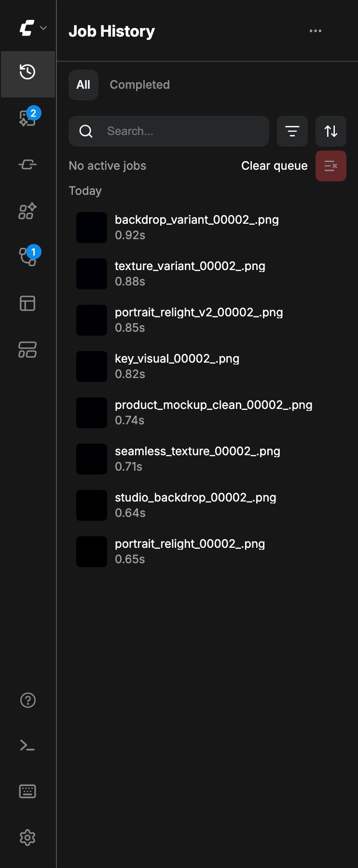Open the filter options button
The width and height of the screenshot is (358, 868).
[292, 131]
